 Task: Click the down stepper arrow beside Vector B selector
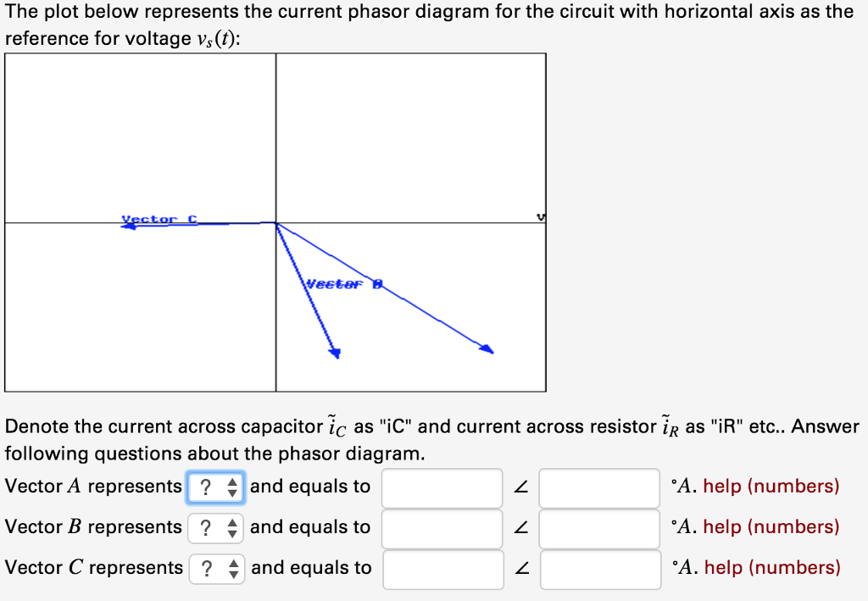click(x=231, y=532)
